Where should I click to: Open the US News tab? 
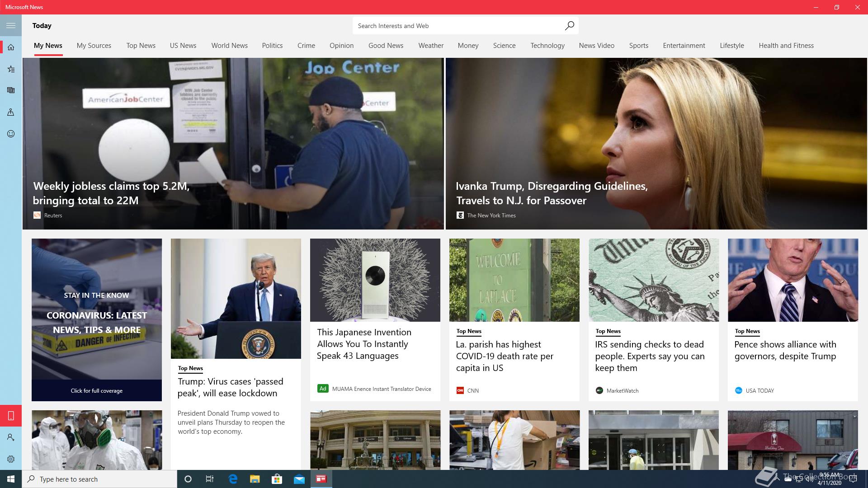(x=183, y=46)
